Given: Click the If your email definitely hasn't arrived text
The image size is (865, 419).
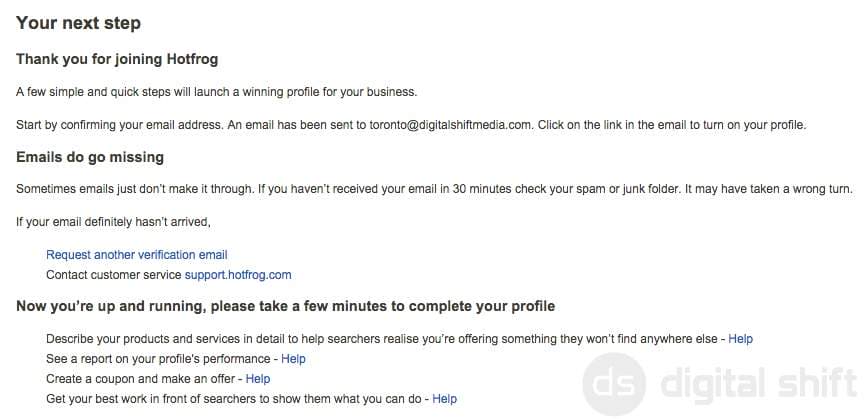Looking at the screenshot, I should [x=113, y=222].
